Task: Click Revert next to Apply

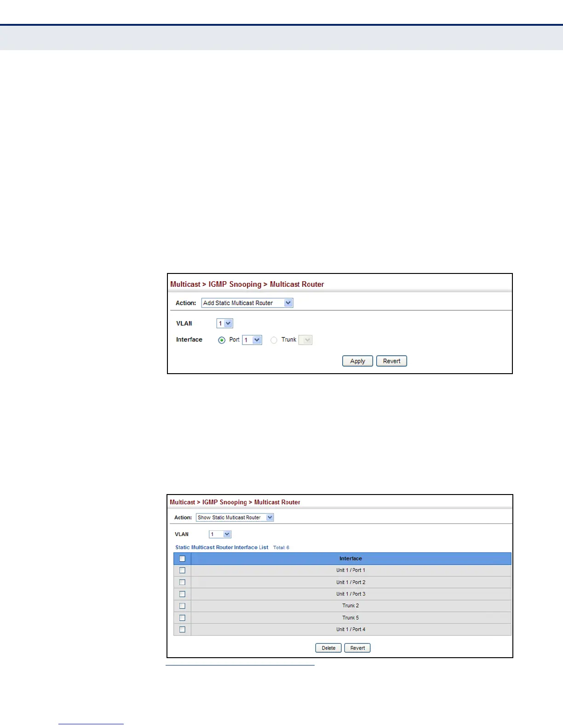Action: 391,361
